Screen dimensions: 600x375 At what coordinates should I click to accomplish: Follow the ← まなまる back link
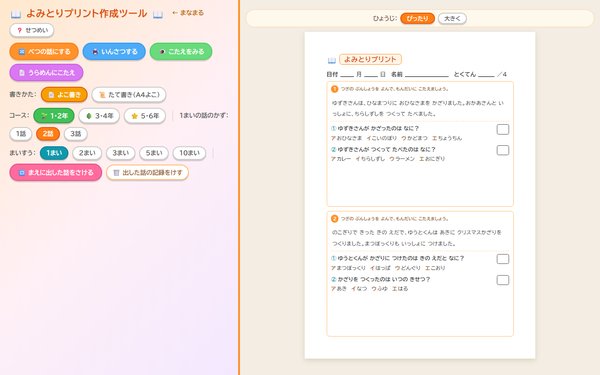188,13
